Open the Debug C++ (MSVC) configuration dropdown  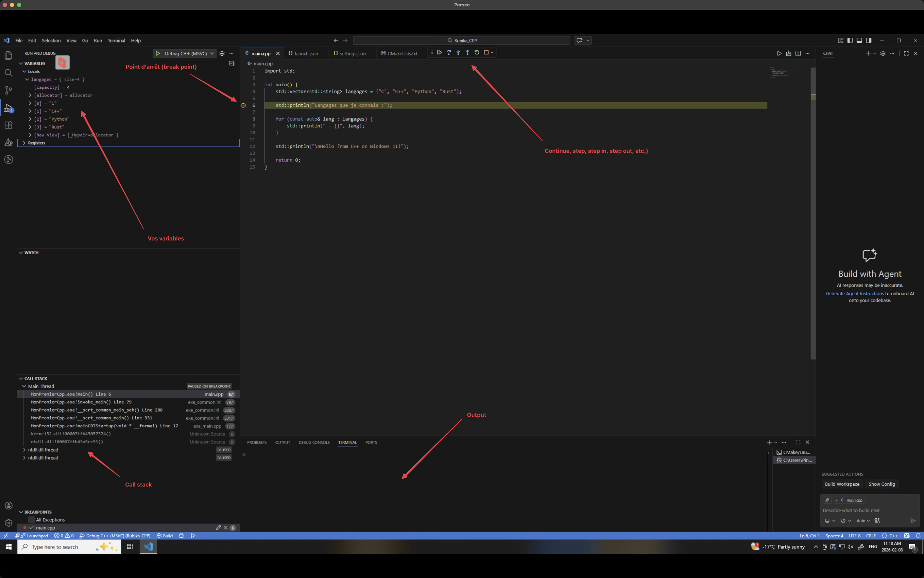pos(189,53)
